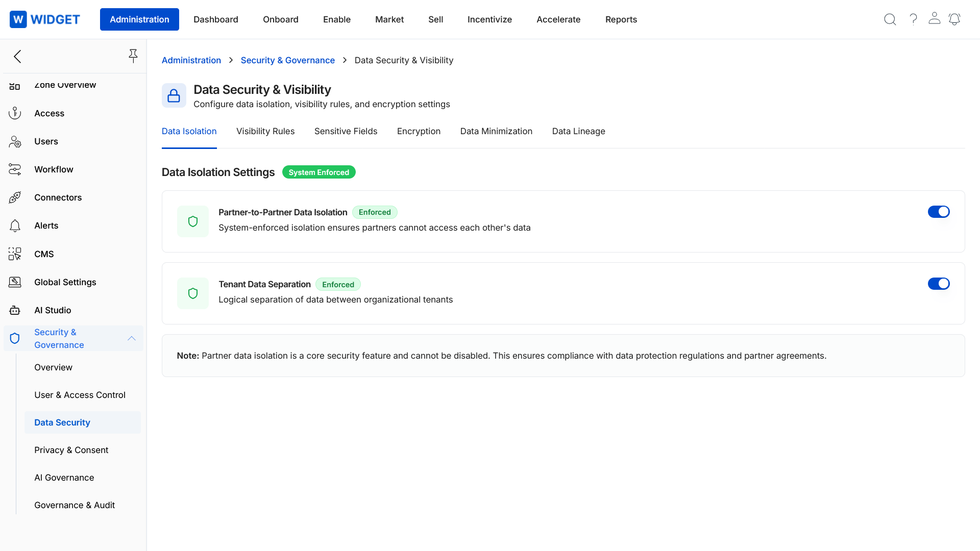
Task: Open the help question mark icon
Action: point(913,19)
